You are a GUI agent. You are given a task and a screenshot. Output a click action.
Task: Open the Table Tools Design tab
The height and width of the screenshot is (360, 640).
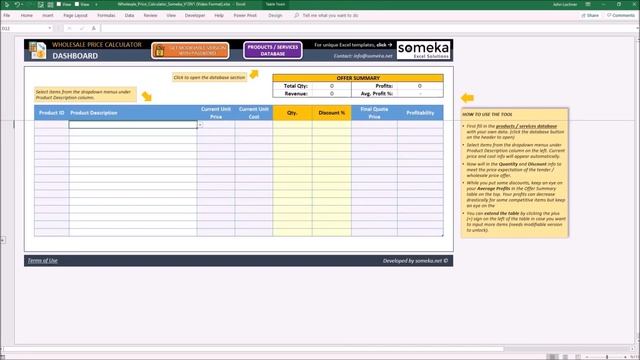pyautogui.click(x=275, y=15)
